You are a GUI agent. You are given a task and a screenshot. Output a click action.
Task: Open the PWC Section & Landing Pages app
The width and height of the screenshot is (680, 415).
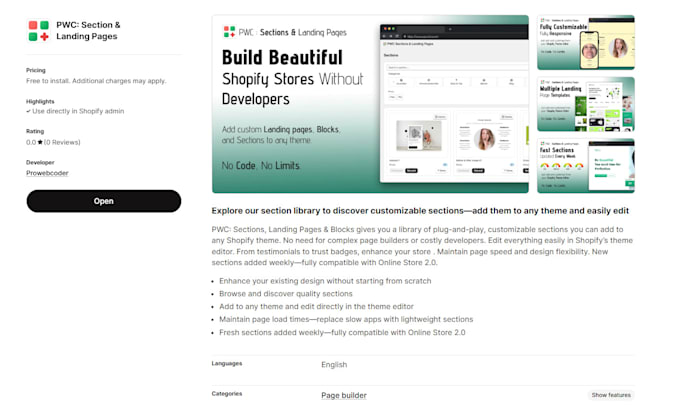click(x=104, y=201)
